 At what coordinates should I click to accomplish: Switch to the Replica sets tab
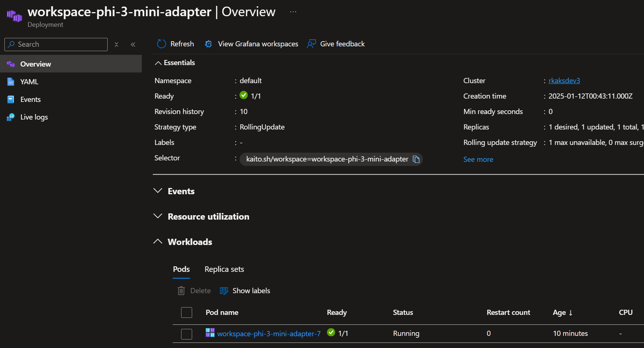224,269
